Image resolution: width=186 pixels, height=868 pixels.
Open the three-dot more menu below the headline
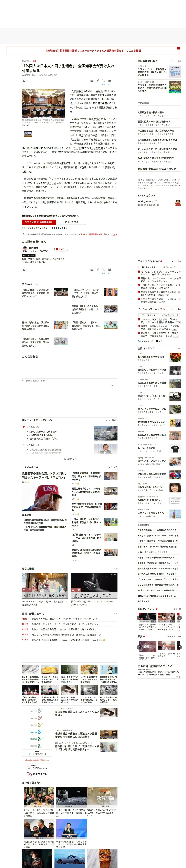(115, 81)
